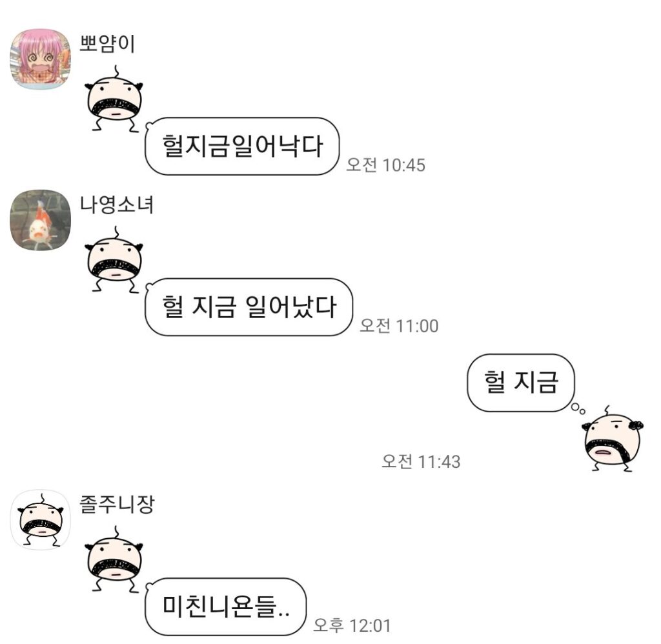
Task: Select my sent bubble 헐 지금
Action: (x=521, y=382)
